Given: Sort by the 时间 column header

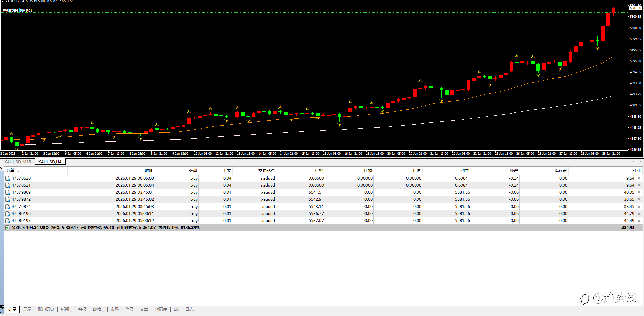Looking at the screenshot, I should pos(111,171).
